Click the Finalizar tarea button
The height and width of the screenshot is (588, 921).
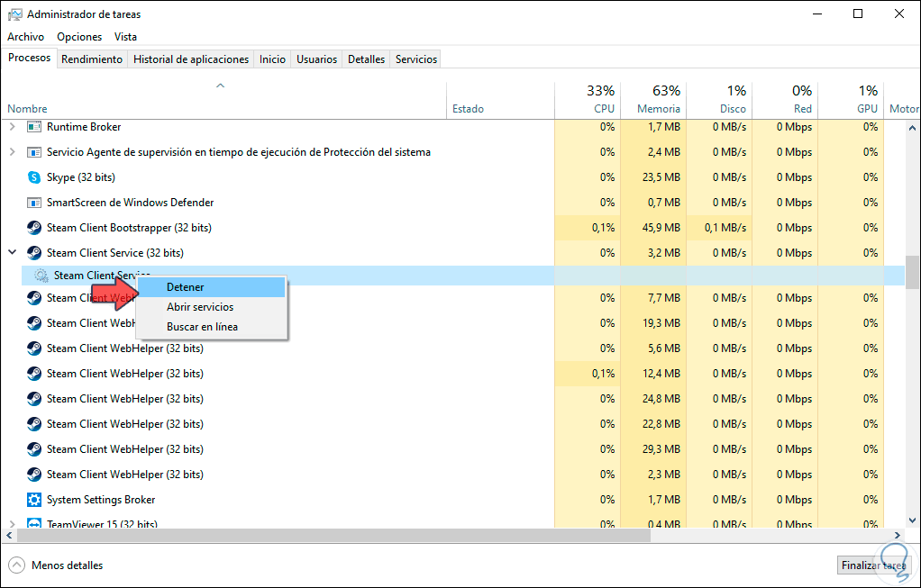873,565
